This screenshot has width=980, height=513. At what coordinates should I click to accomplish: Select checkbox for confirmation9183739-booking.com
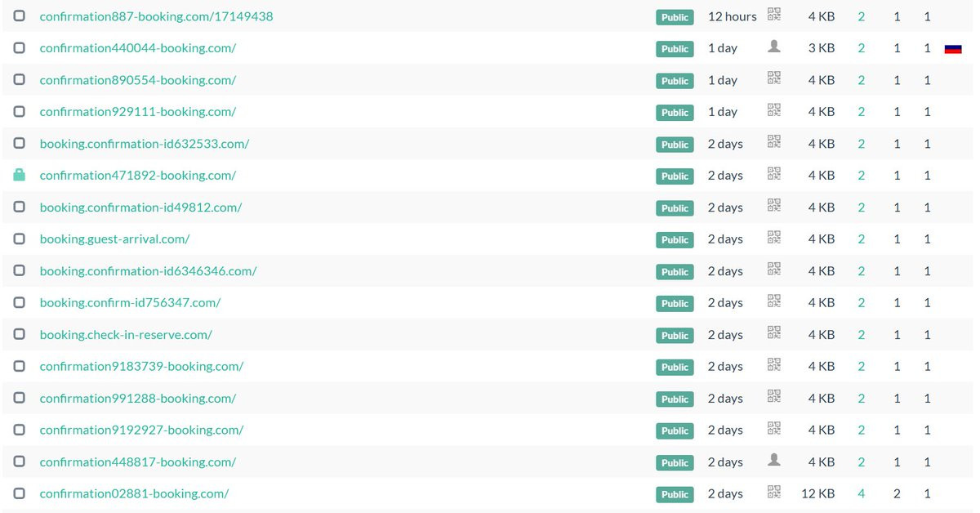point(20,366)
